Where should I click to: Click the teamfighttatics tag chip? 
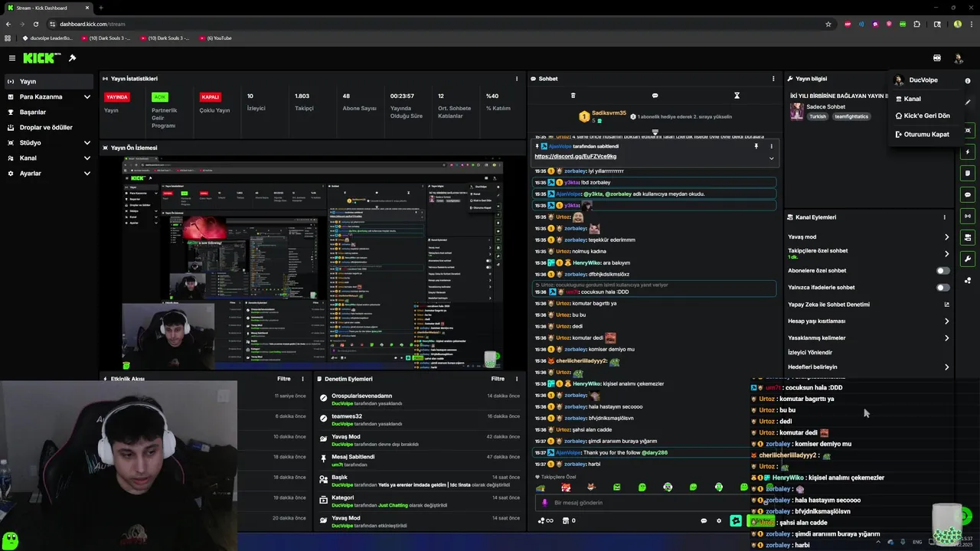(x=851, y=116)
